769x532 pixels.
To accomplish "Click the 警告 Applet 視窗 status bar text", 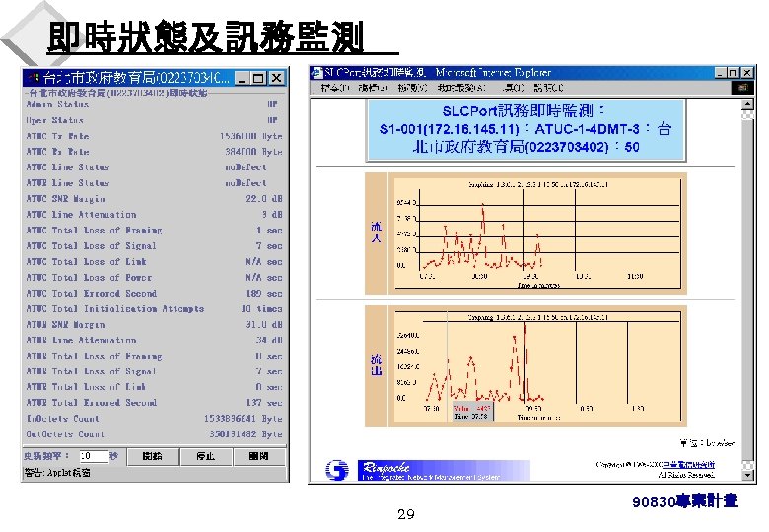I will 57,473.
